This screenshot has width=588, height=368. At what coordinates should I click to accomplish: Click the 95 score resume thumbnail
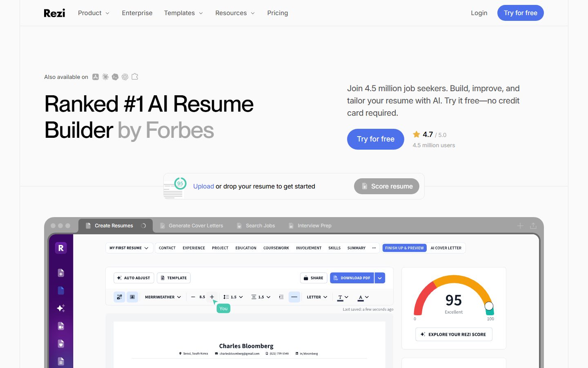tap(175, 188)
